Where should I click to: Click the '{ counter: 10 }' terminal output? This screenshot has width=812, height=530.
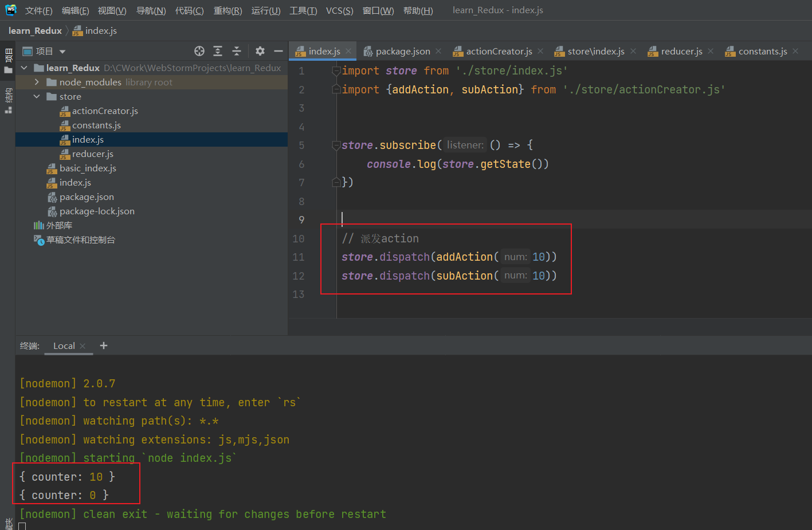(68, 477)
